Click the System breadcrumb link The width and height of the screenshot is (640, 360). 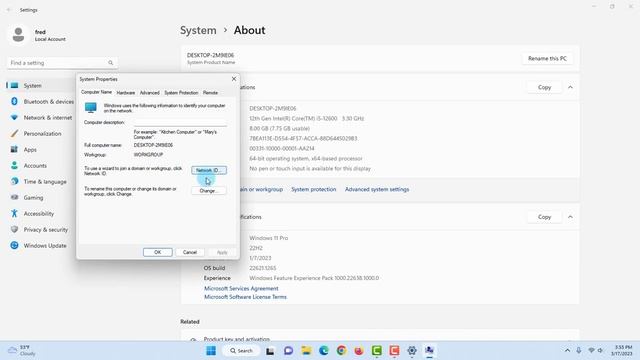pyautogui.click(x=198, y=30)
